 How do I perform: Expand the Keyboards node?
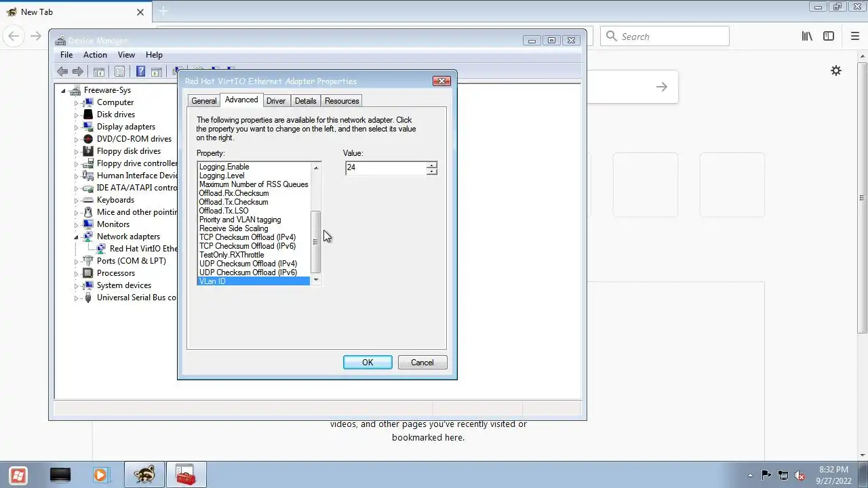tap(76, 200)
